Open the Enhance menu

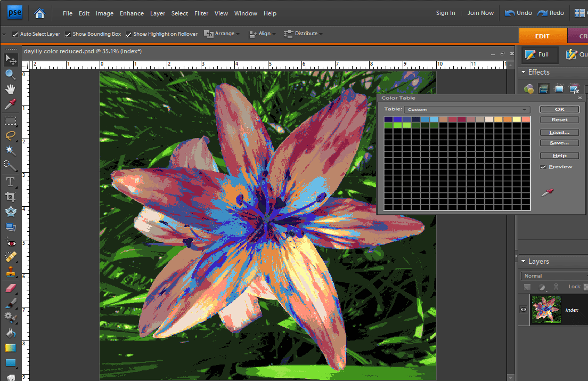(132, 13)
